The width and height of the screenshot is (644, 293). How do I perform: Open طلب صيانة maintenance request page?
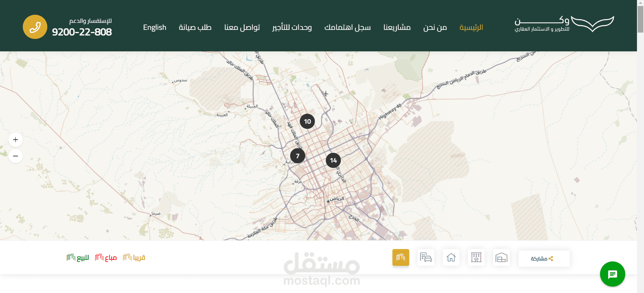click(195, 27)
